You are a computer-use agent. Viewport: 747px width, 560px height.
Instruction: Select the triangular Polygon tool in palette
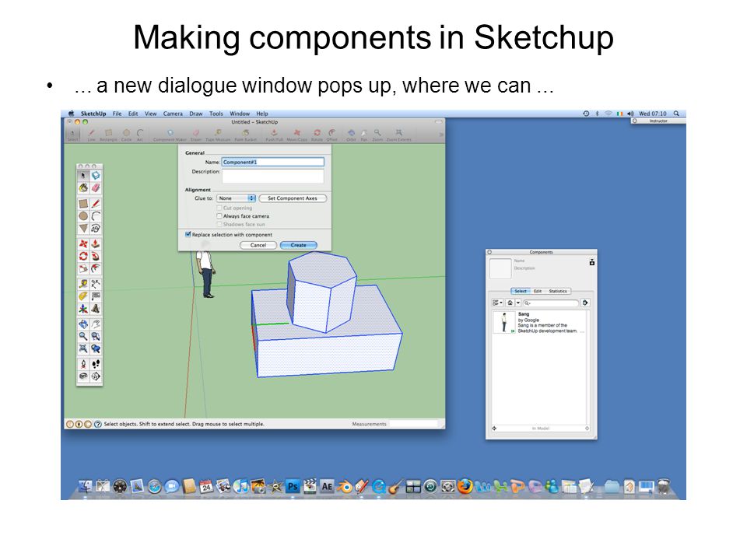coord(83,229)
